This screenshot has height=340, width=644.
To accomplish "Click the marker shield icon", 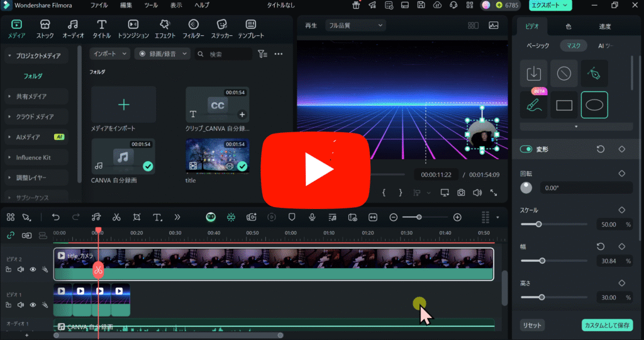I will [x=292, y=217].
